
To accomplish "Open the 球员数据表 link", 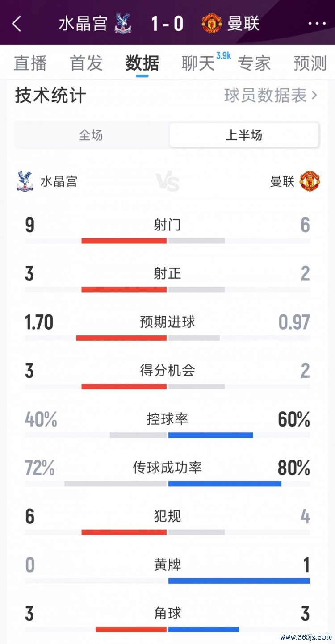I will click(x=265, y=95).
